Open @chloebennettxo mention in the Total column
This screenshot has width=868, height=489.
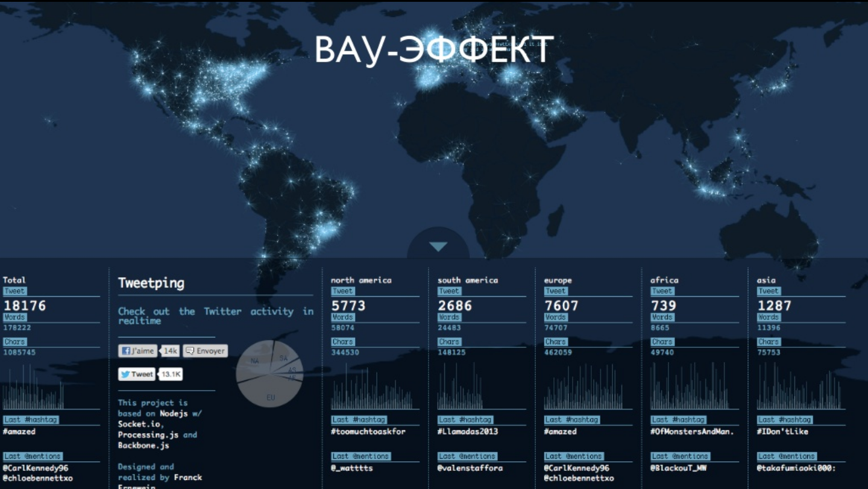point(38,479)
